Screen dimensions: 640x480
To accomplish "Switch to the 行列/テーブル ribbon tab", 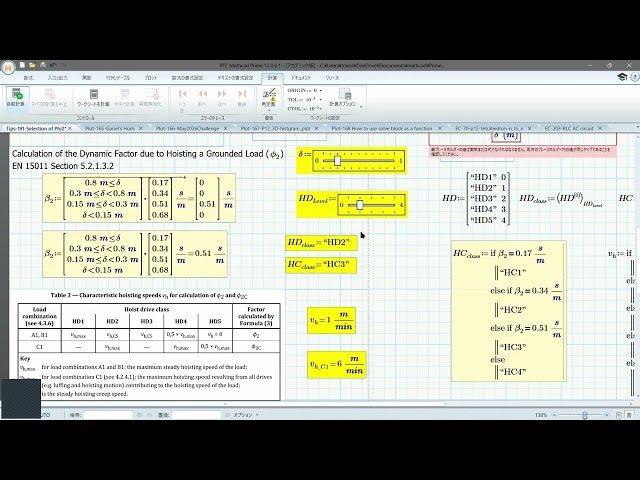I will click(x=118, y=78).
